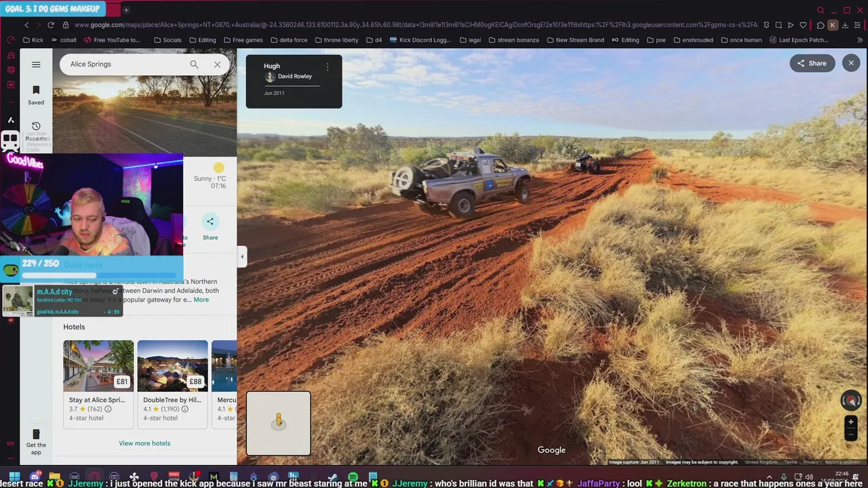Click the compass to reset heading
Image resolution: width=868 pixels, height=488 pixels.
[851, 401]
